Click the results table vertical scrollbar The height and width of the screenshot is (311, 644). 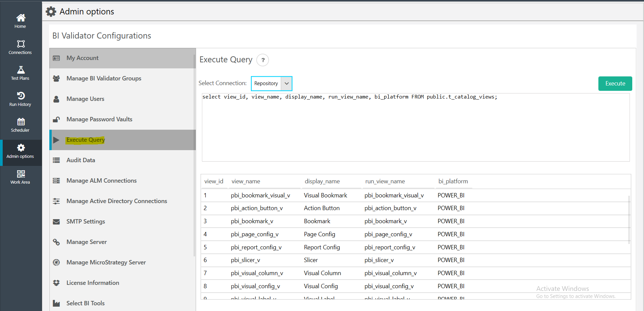tap(629, 220)
